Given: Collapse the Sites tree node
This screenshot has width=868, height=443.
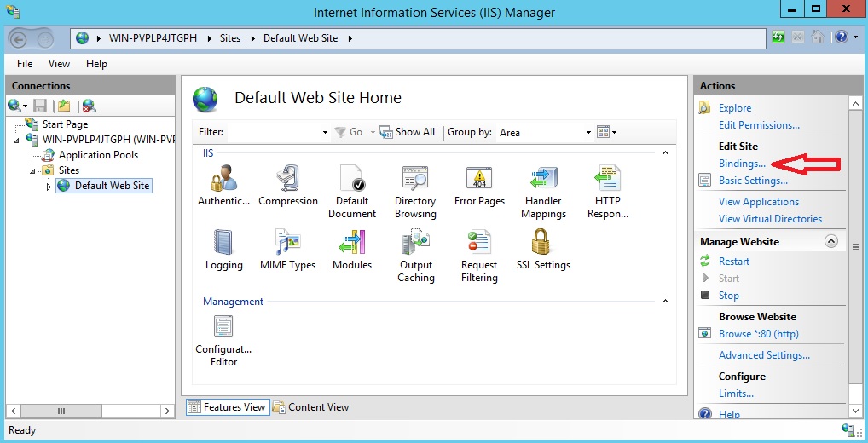Looking at the screenshot, I should click(x=32, y=171).
